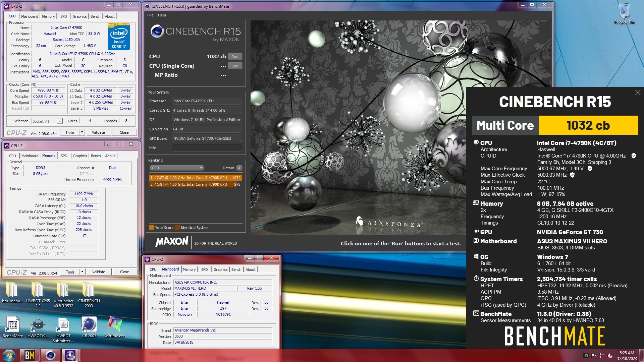Viewport: 644px width, 362px height.
Task: Switch to BenchMate in the taskbar
Action: tap(30, 355)
